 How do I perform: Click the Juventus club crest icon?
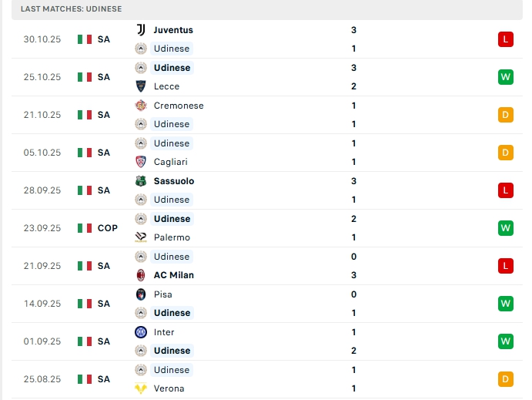point(141,30)
